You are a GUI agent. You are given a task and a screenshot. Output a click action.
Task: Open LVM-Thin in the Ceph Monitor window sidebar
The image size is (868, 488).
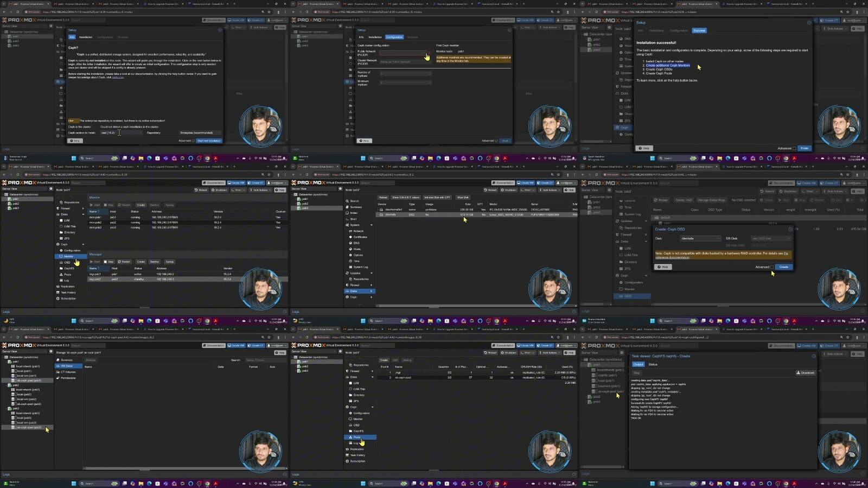coord(70,226)
